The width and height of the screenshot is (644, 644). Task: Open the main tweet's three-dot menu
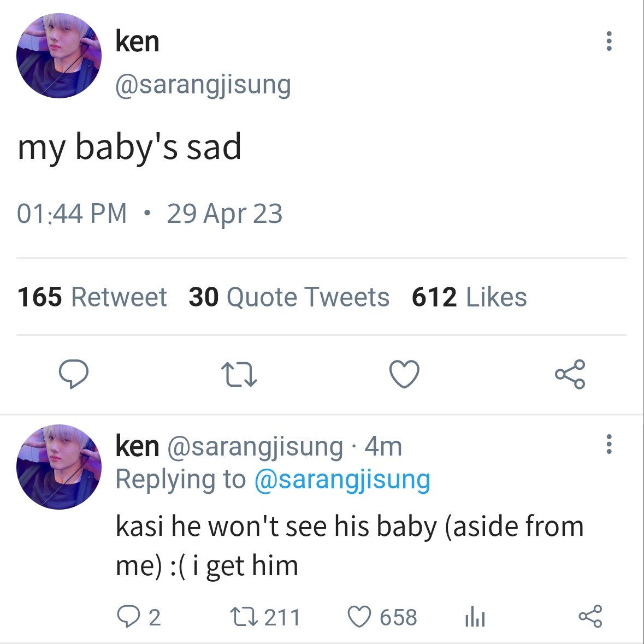pos(608,41)
